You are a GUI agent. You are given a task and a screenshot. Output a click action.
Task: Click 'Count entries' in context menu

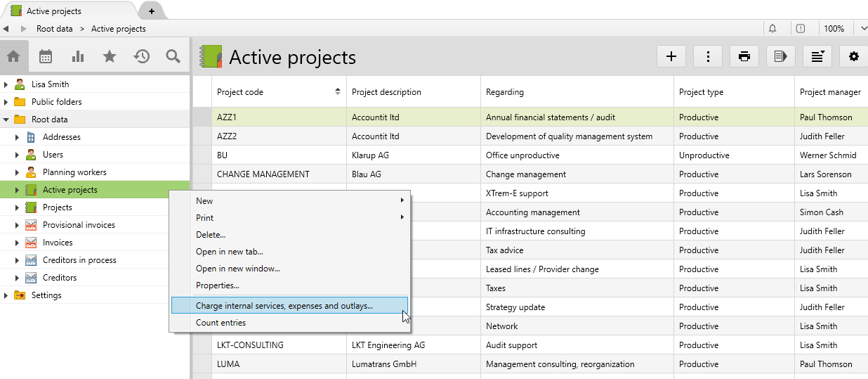pos(221,323)
